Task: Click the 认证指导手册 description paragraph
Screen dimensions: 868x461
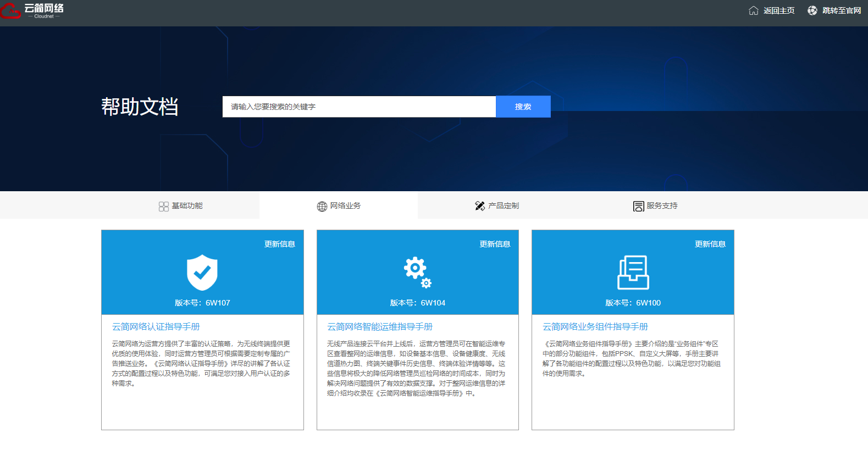Action: click(x=201, y=364)
